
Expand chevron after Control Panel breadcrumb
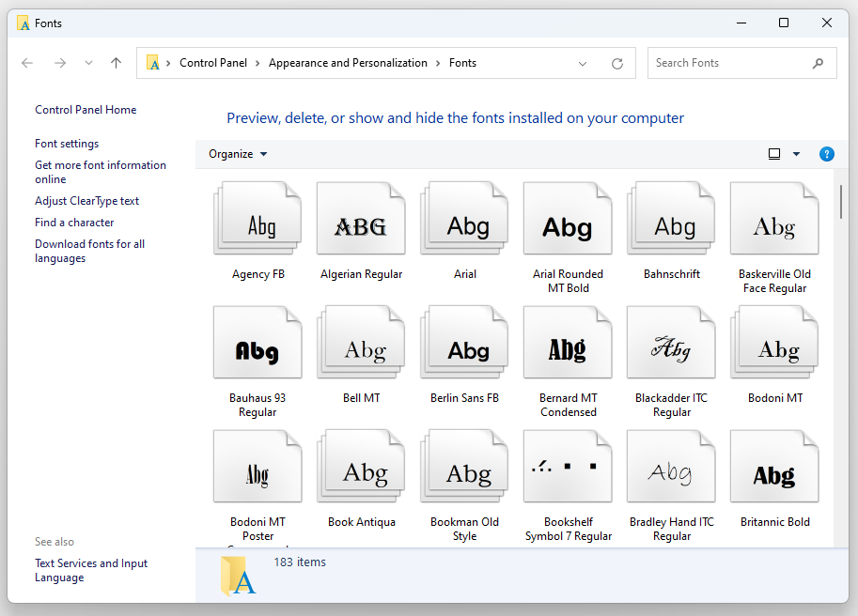tap(257, 64)
